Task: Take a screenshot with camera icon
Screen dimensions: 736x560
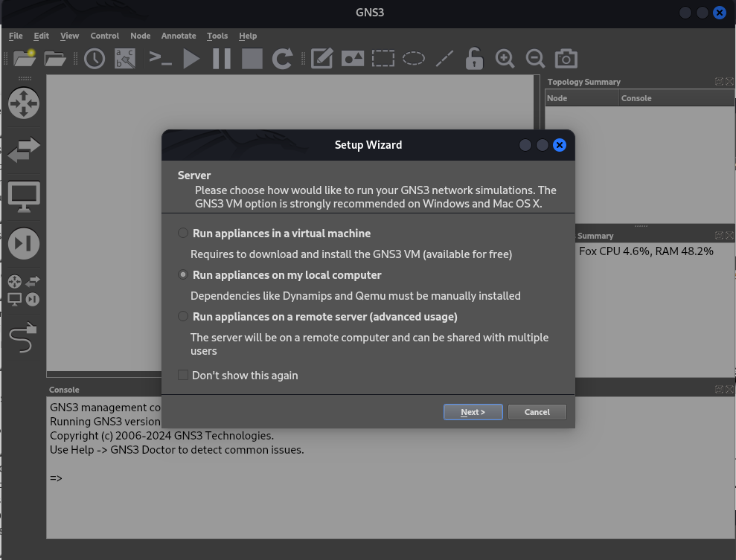Action: click(566, 59)
